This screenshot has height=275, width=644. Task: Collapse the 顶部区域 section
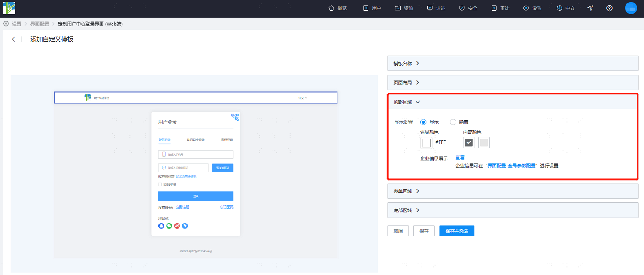(513, 102)
